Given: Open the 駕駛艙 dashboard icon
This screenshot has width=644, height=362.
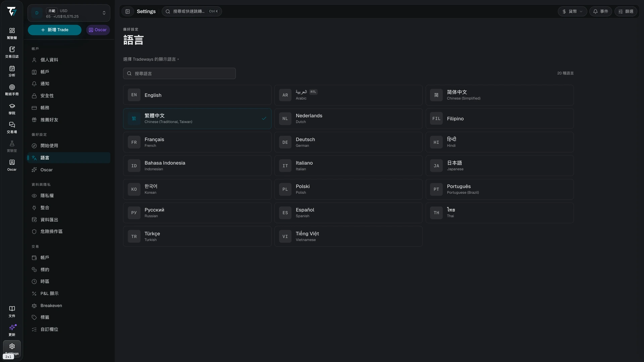Looking at the screenshot, I should tap(12, 34).
